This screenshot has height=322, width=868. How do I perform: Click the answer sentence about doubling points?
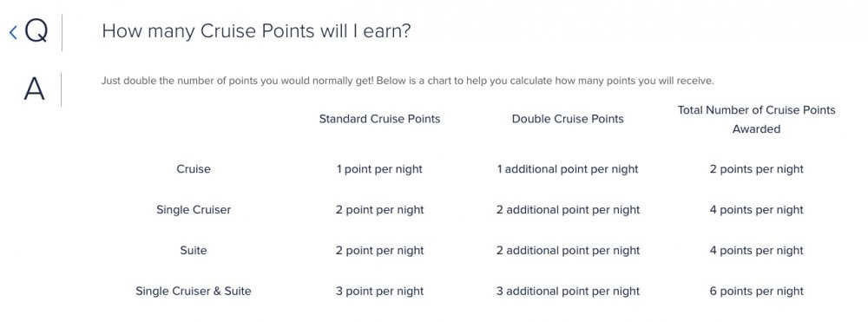click(x=407, y=81)
